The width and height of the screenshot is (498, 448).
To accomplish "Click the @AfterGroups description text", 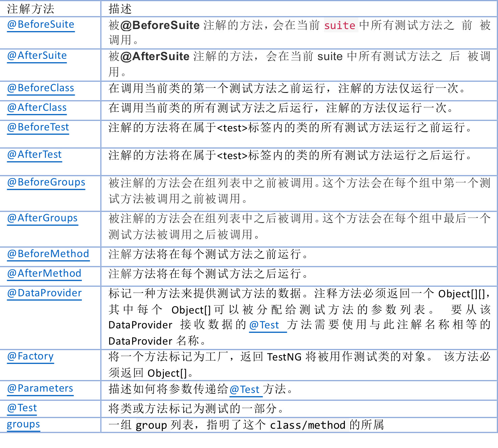I will pos(300,226).
